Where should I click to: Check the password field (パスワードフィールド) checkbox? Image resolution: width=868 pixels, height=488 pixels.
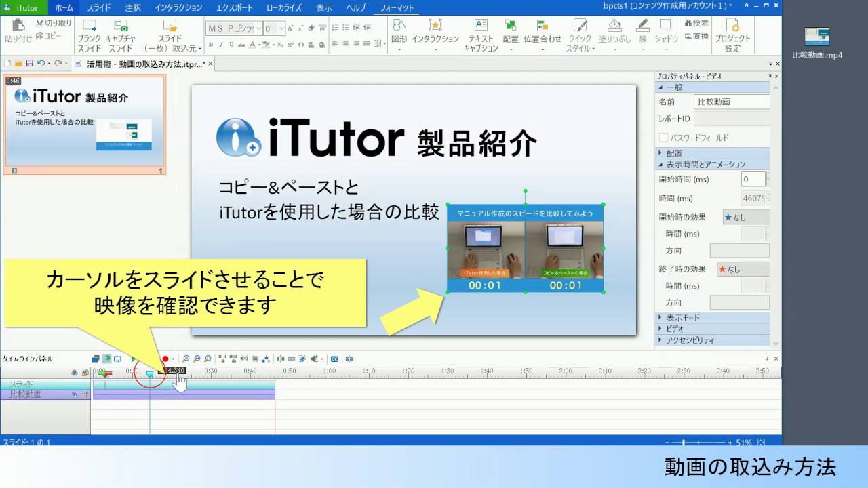pos(664,138)
